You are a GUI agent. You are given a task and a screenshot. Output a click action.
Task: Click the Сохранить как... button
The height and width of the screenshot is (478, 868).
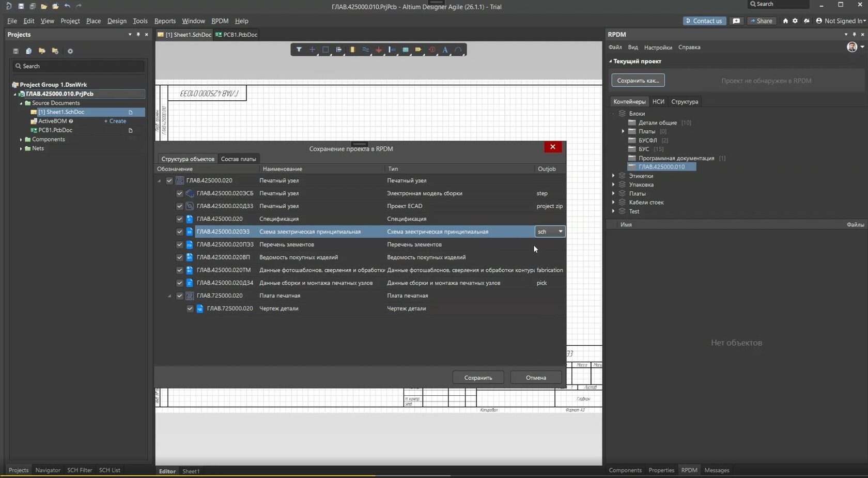638,80
